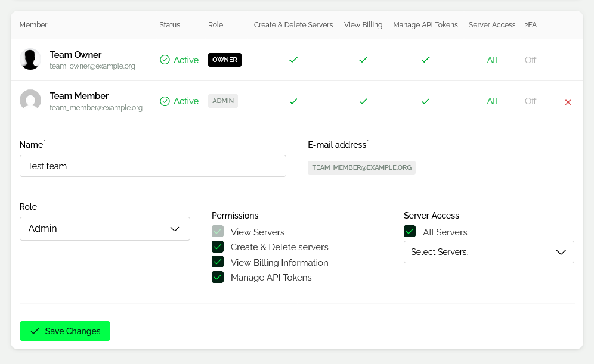Viewport: 594px width, 364px height.
Task: Click Team Owner's silhouette avatar
Action: coord(30,60)
